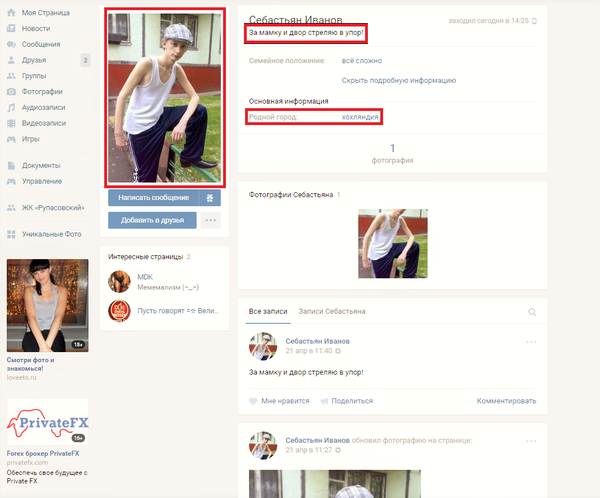Image resolution: width=600 pixels, height=498 pixels.
Task: Open the three-dots menu beside Добавить в друзья
Action: (210, 220)
